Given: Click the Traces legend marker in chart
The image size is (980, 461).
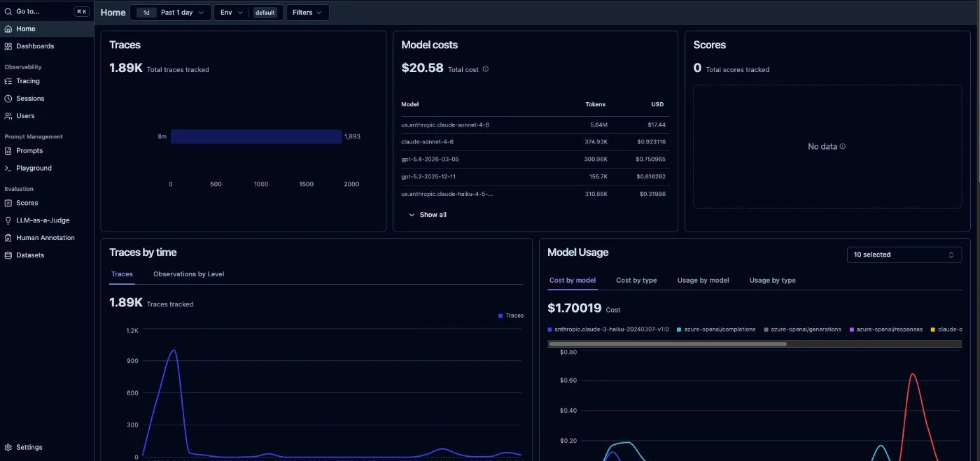Looking at the screenshot, I should tap(500, 316).
